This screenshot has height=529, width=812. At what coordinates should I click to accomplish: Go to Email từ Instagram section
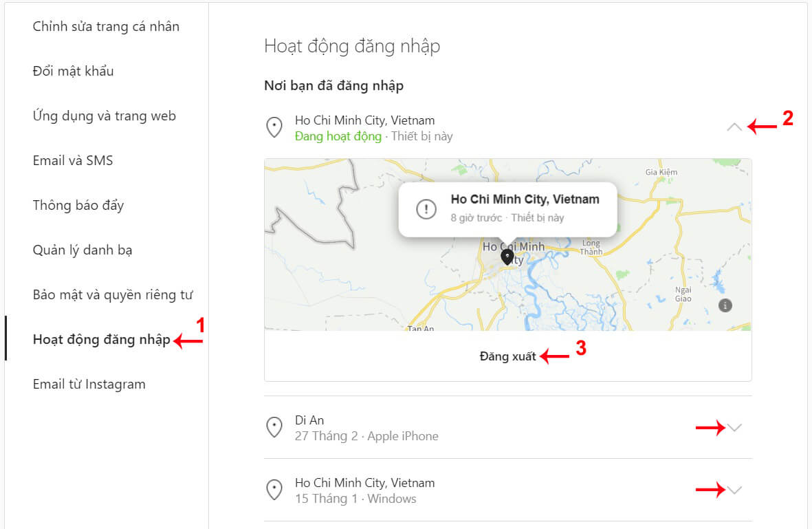coord(88,384)
